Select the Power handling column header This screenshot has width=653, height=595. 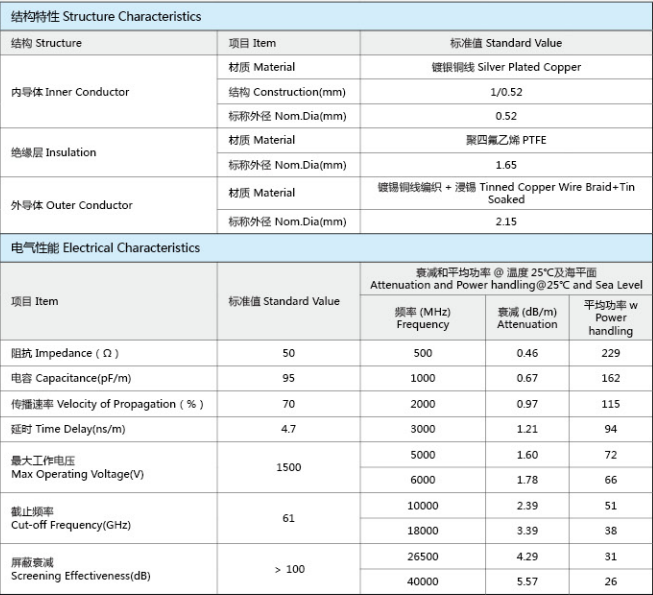[610, 318]
